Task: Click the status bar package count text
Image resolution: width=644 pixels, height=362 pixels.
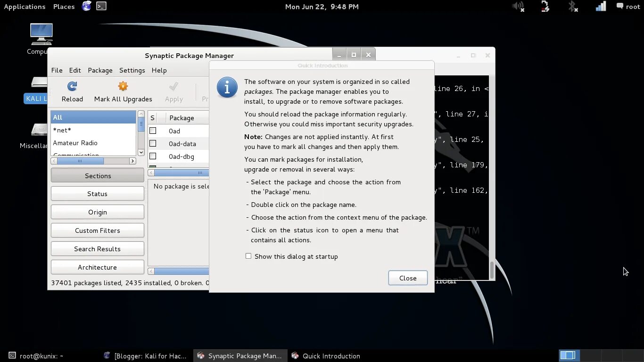Action: pyautogui.click(x=130, y=283)
